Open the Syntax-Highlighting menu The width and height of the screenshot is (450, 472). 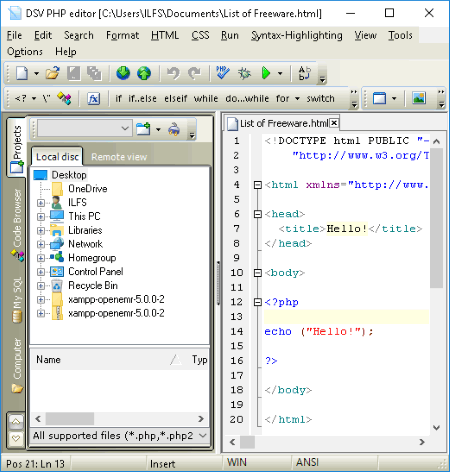tap(297, 35)
